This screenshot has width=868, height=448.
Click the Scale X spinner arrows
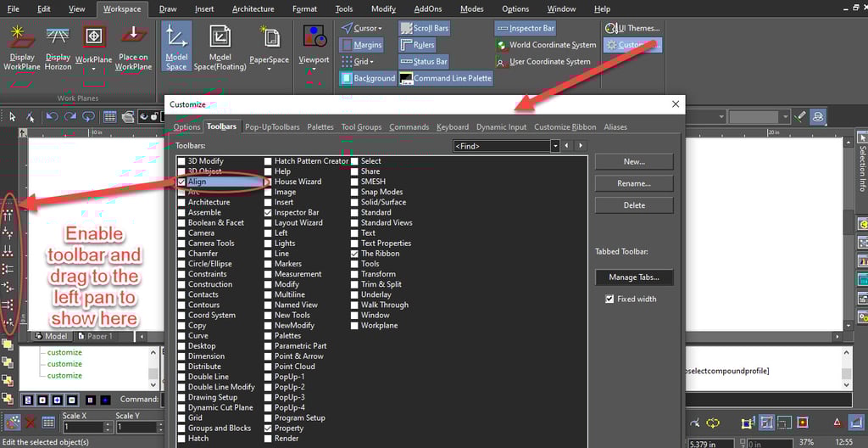coord(108,428)
